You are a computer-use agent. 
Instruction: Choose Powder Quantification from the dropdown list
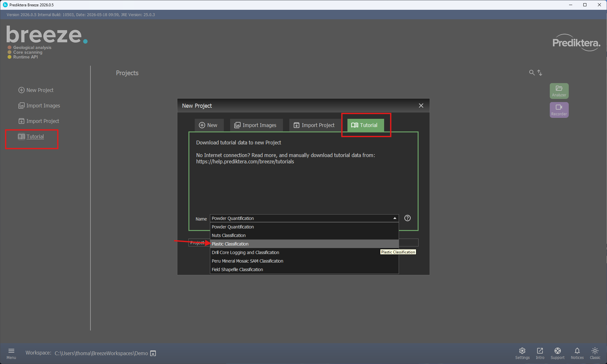[304, 227]
